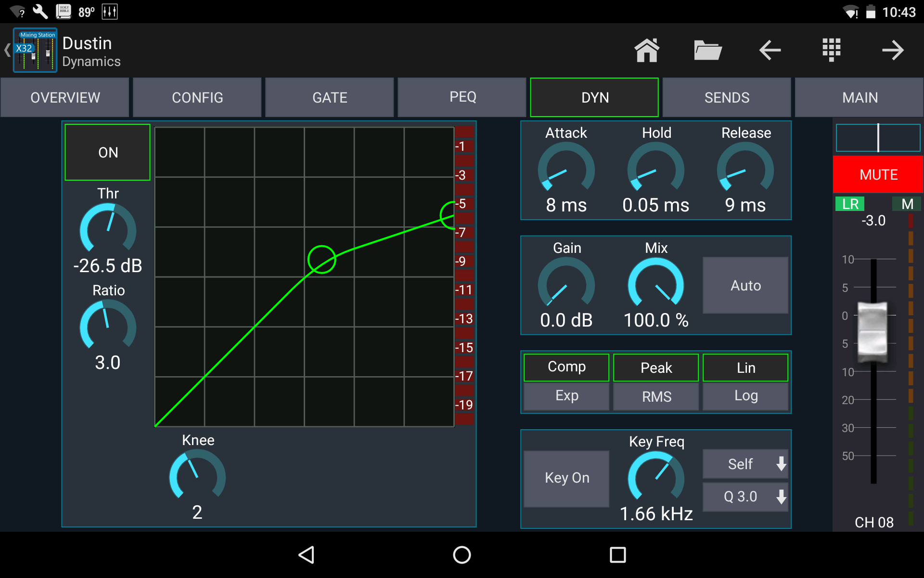Switch to the MAIN tab
This screenshot has width=924, height=578.
(860, 97)
